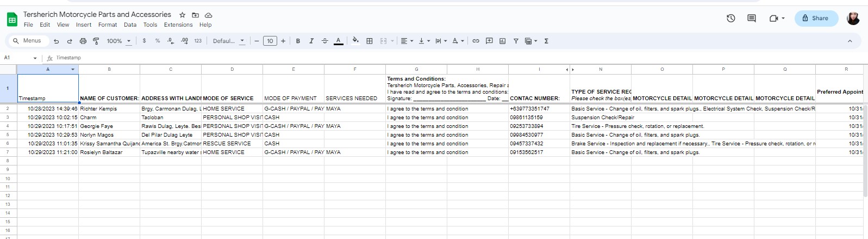This screenshot has height=239, width=868.
Task: Check cloud save status icon
Action: pos(208,15)
